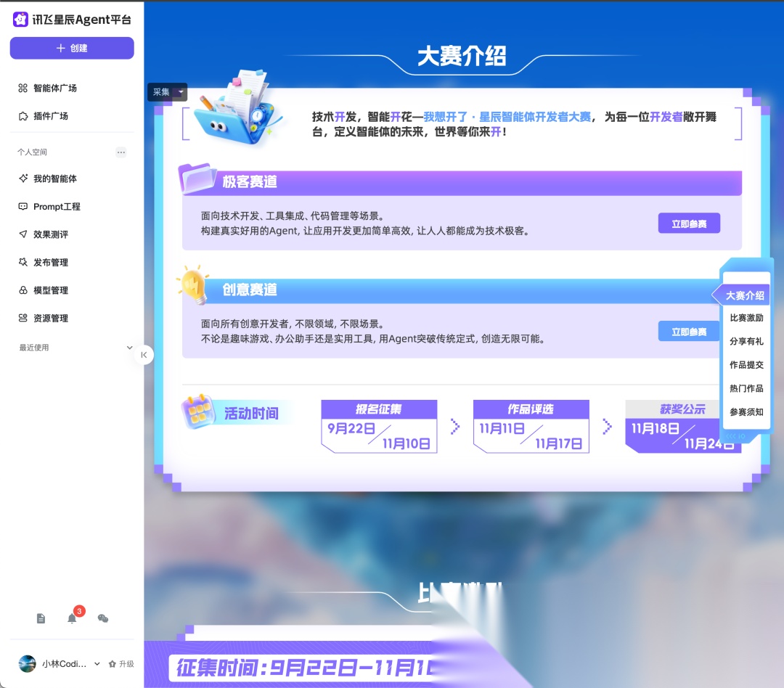Click the 小林Codi... user avatar
Viewport: 784px width, 688px height.
coord(27,664)
